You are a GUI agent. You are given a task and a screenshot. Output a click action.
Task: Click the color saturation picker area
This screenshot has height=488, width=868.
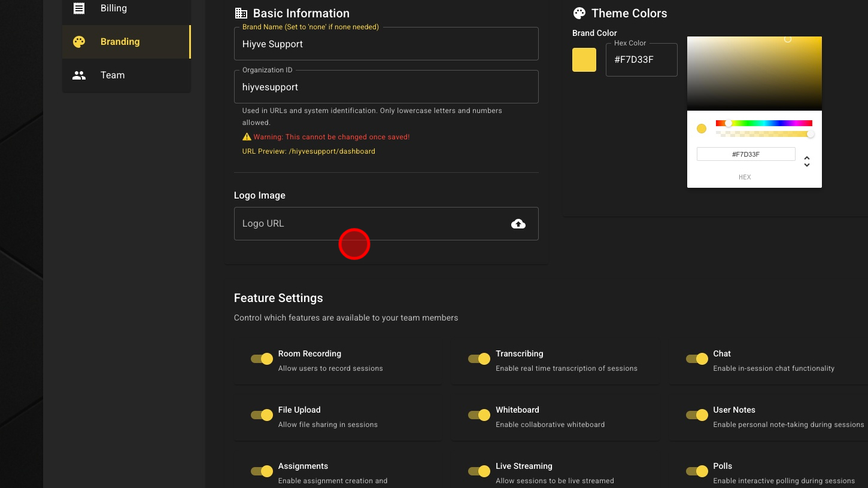coord(754,73)
